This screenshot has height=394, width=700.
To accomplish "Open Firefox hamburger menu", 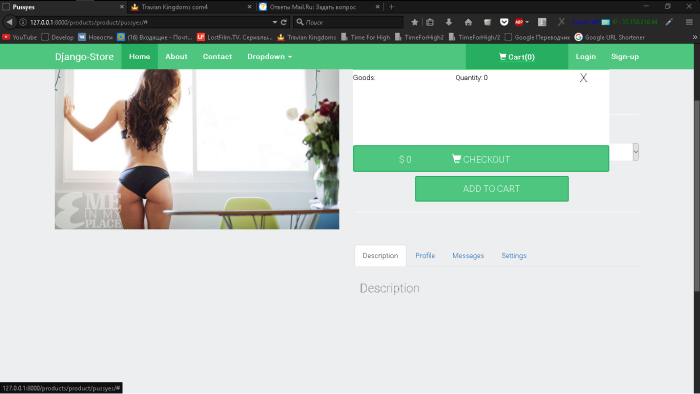I will [x=689, y=22].
